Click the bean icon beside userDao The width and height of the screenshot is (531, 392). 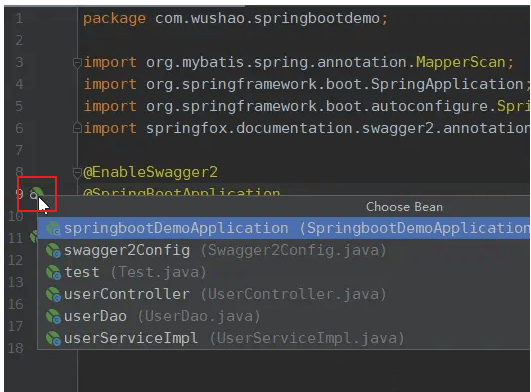(53, 317)
